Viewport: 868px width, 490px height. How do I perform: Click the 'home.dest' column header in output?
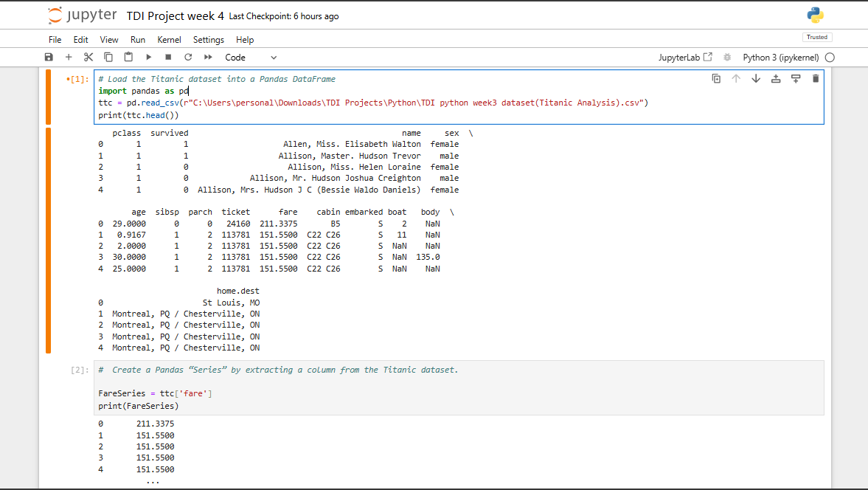pyautogui.click(x=238, y=291)
